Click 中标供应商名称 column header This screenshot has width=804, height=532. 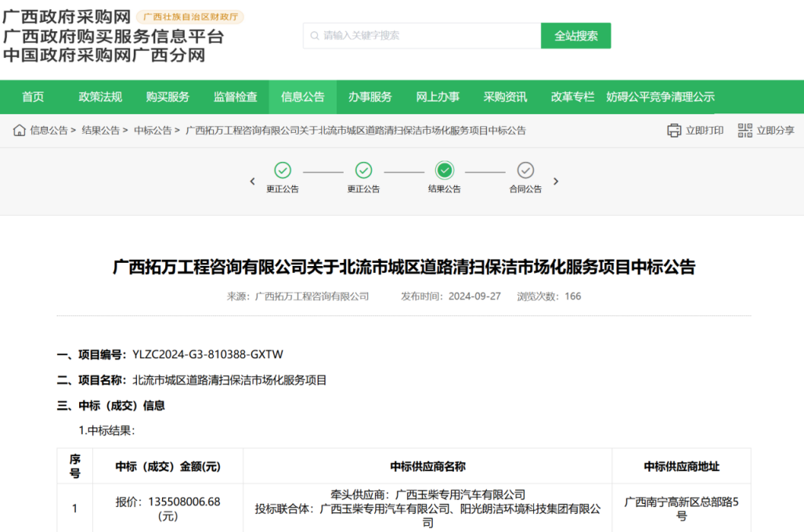(427, 466)
